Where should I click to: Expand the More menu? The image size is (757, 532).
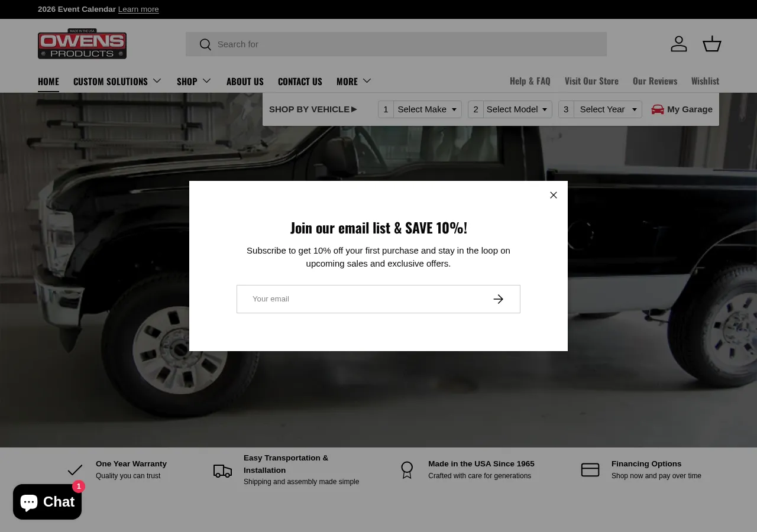[354, 81]
